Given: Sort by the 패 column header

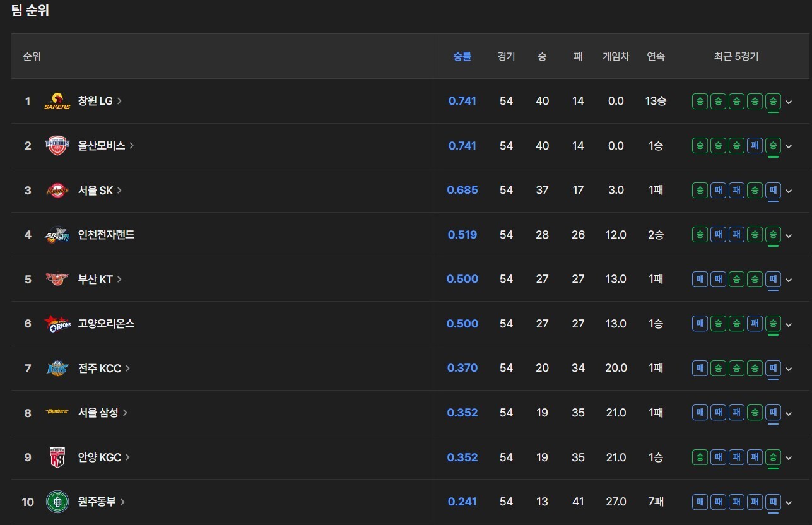Looking at the screenshot, I should (x=578, y=56).
